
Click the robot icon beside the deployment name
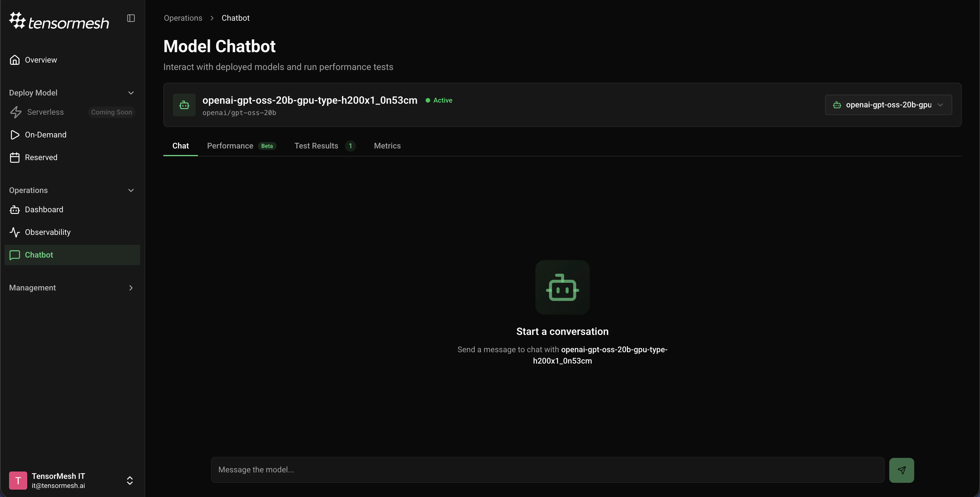184,105
